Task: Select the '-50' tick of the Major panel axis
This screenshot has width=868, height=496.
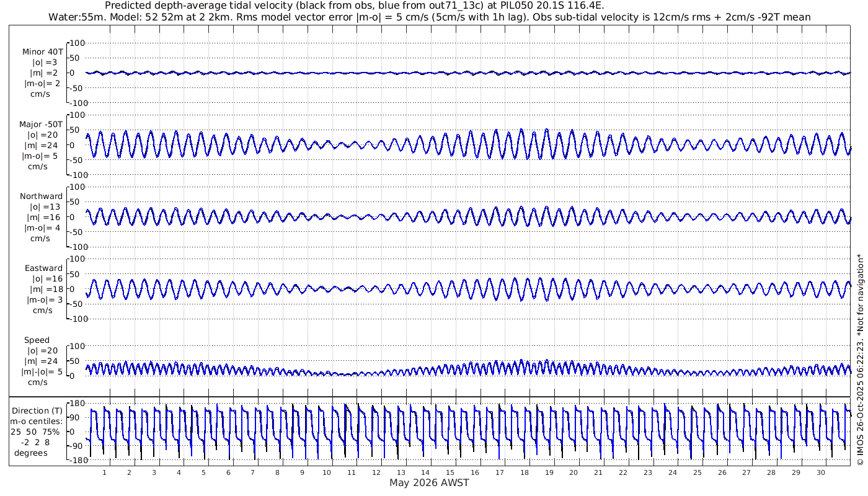Action: coord(76,160)
